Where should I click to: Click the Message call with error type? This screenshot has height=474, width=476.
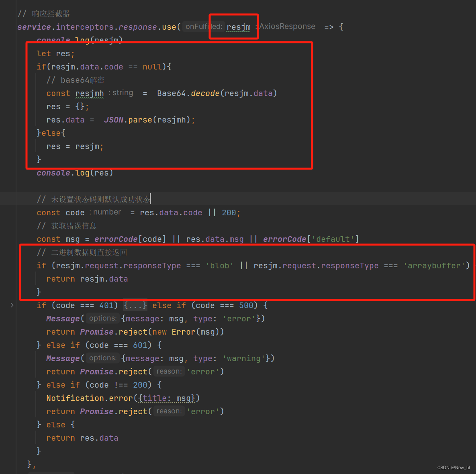tap(63, 318)
